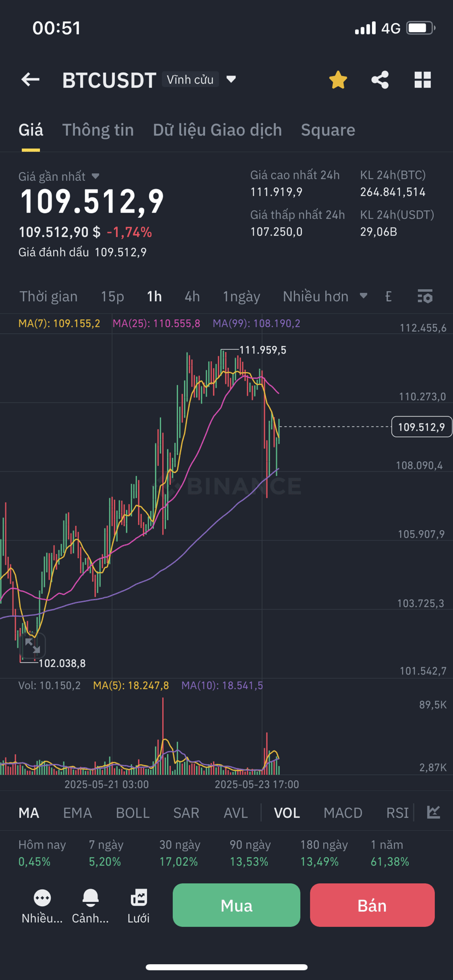Image resolution: width=453 pixels, height=980 pixels.
Task: Open the Cảnh... price alert bell
Action: (x=90, y=906)
